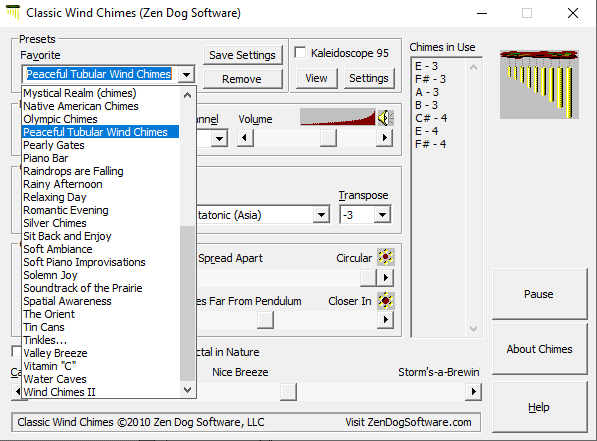Click the Closer In pendulum icon
Screen dimensions: 597x441
pos(385,301)
